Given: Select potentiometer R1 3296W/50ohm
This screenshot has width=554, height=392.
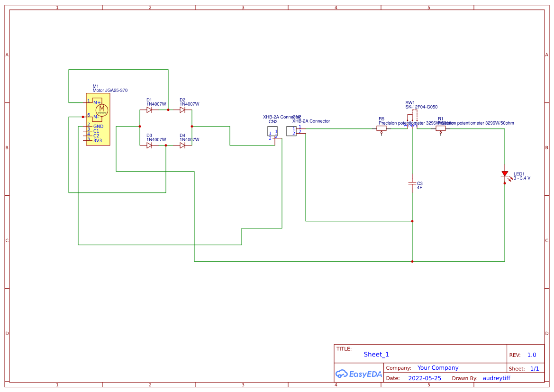Looking at the screenshot, I should (x=441, y=128).
